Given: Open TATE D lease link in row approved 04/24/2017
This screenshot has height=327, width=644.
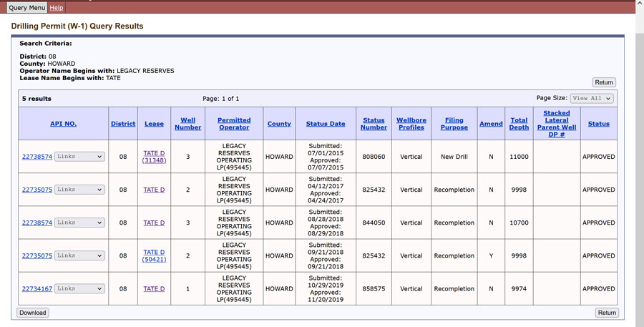Looking at the screenshot, I should (154, 190).
